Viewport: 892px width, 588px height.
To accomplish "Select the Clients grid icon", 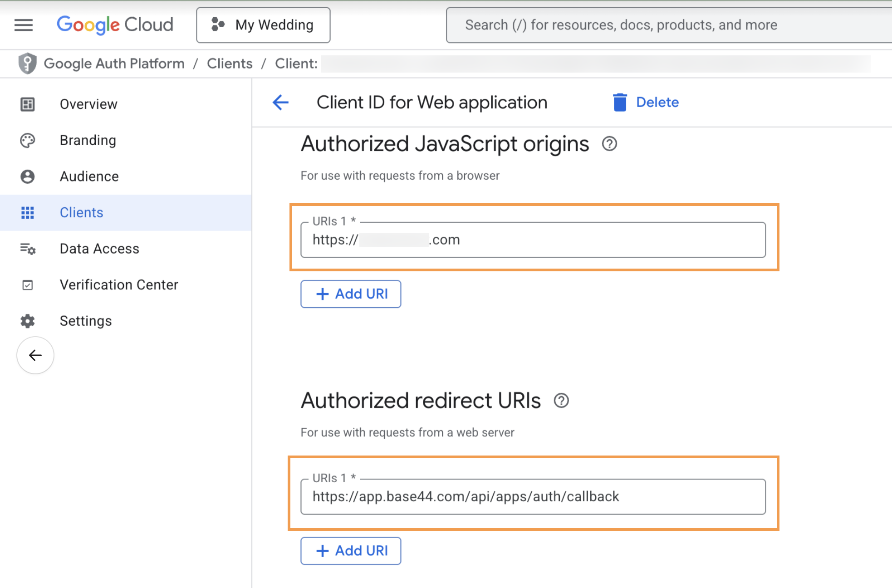I will click(x=28, y=212).
